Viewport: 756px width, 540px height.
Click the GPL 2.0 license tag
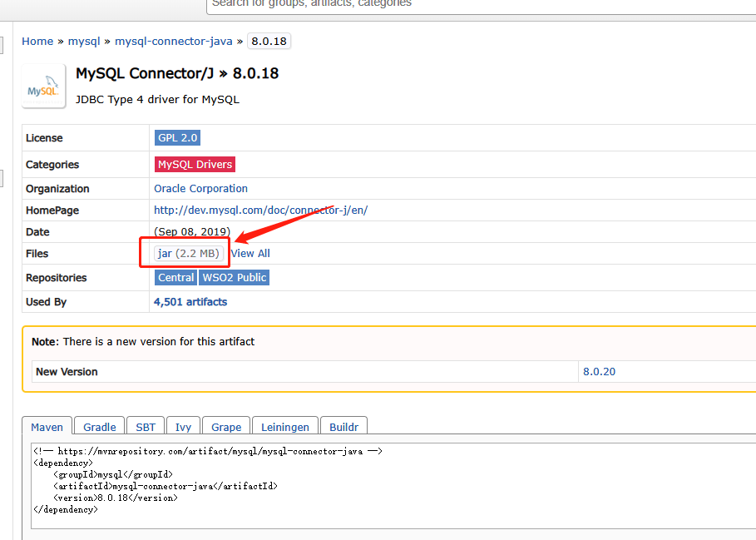177,138
